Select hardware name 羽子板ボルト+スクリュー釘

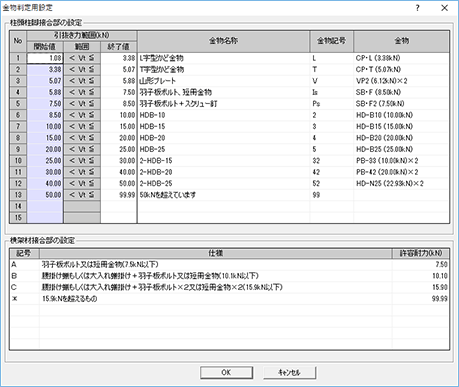click(223, 104)
